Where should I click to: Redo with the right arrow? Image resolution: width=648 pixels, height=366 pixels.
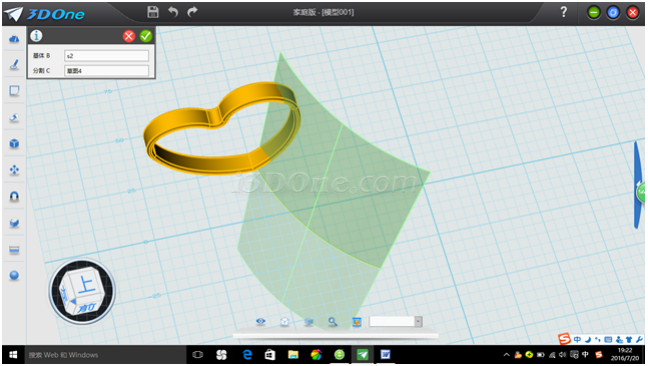click(192, 12)
